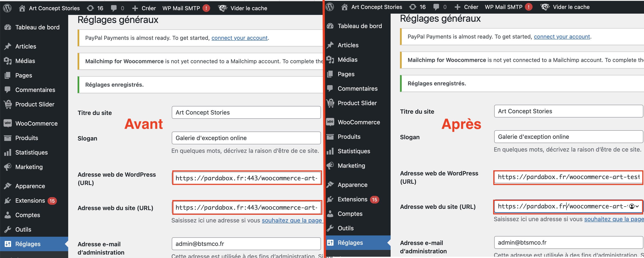Select the Articles pin icon in the Avant sidebar
Image resolution: width=644 pixels, height=258 pixels.
(8, 46)
